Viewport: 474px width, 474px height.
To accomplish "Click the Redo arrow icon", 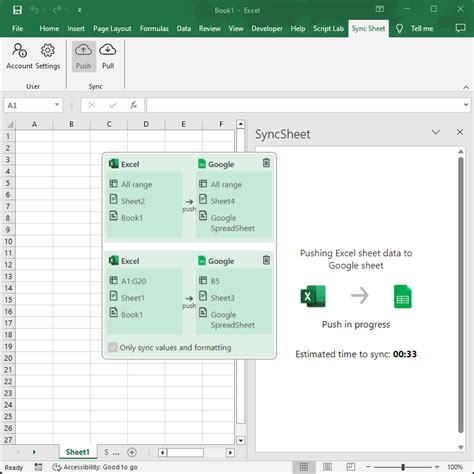I will [57, 10].
